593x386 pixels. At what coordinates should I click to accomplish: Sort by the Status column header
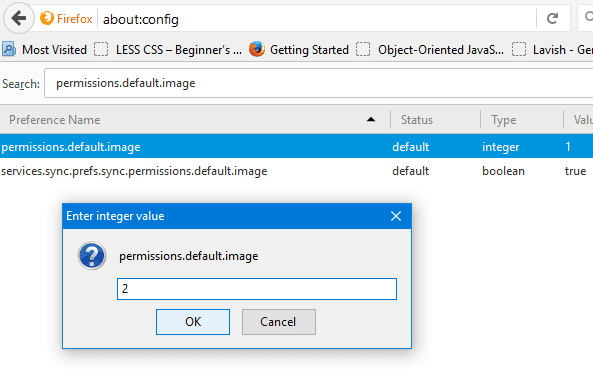[435, 120]
